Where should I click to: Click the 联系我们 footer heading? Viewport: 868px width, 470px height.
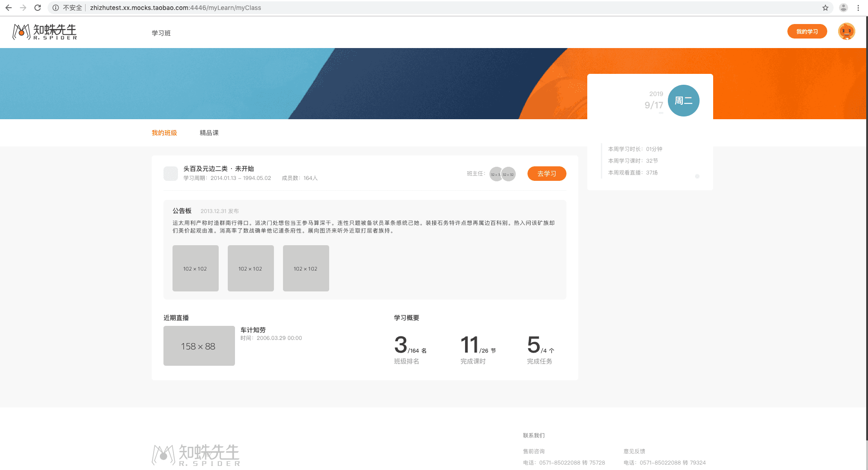click(x=534, y=436)
